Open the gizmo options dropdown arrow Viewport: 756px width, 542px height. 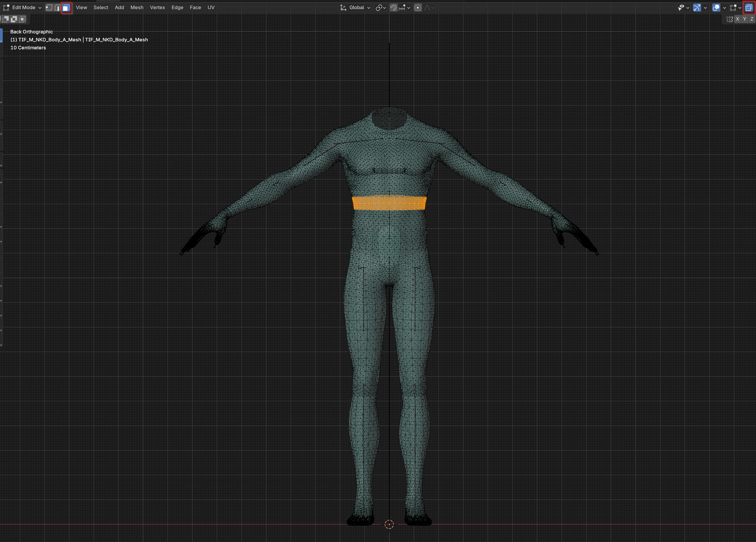pos(705,7)
